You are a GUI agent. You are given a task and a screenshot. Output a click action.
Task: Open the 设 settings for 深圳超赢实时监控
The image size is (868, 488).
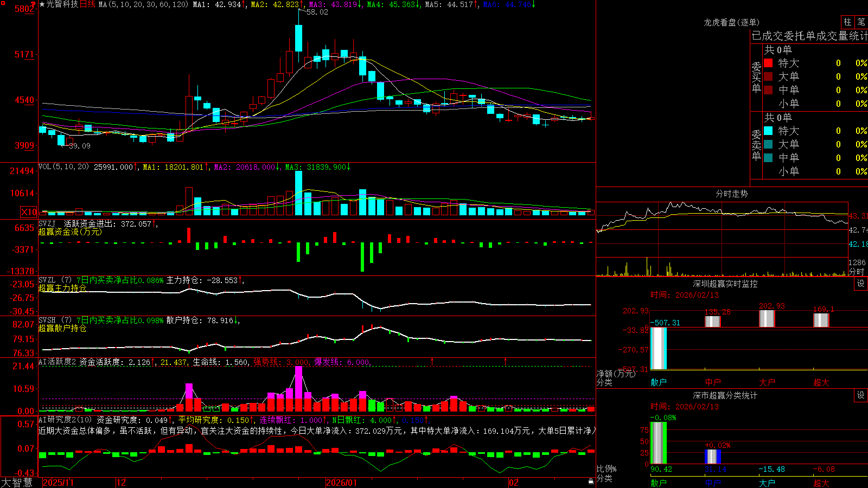click(x=861, y=284)
